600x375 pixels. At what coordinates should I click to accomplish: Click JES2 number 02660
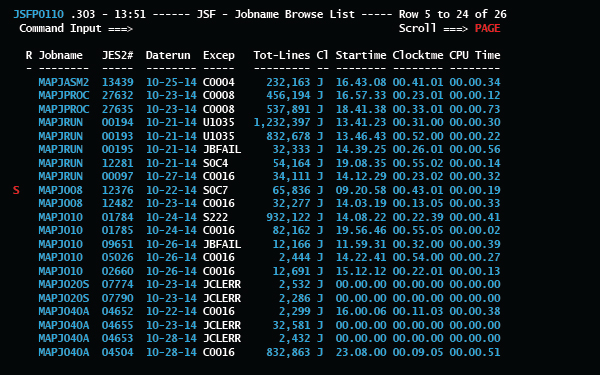[x=117, y=271]
